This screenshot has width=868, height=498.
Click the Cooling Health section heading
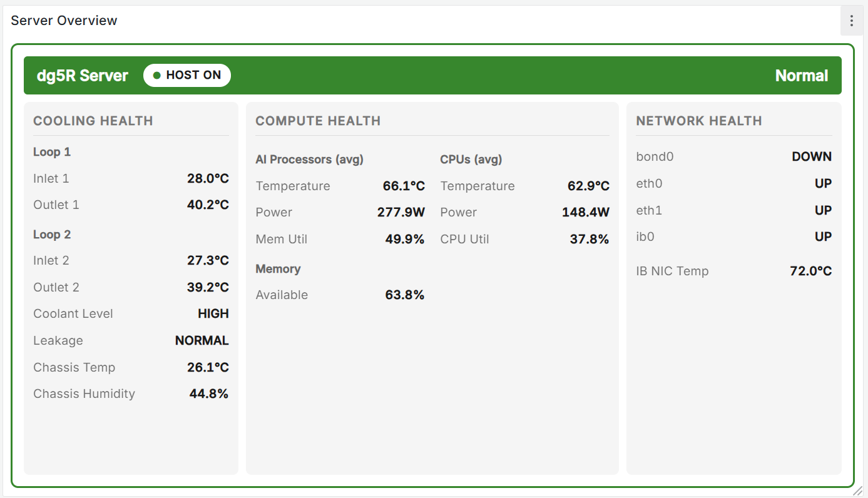click(93, 121)
